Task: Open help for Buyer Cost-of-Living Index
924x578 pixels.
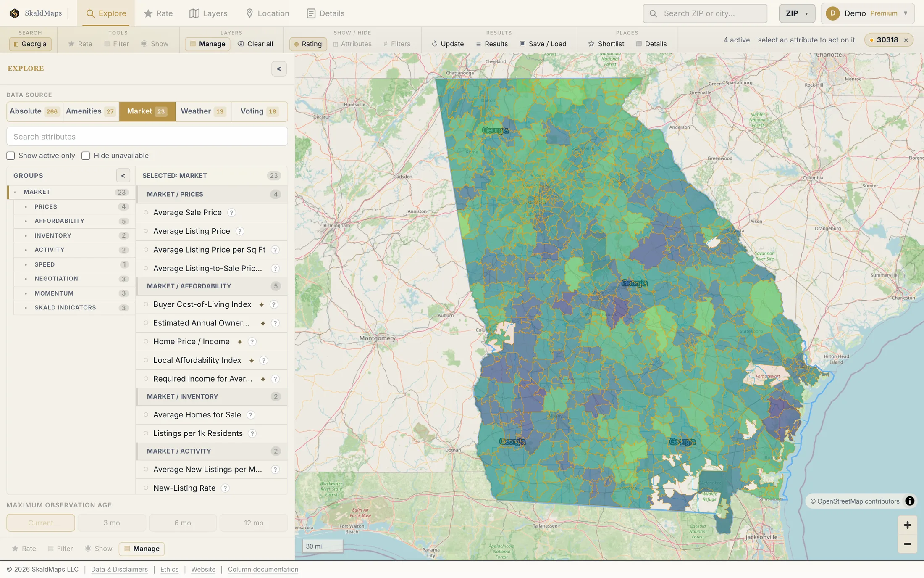Action: (274, 304)
